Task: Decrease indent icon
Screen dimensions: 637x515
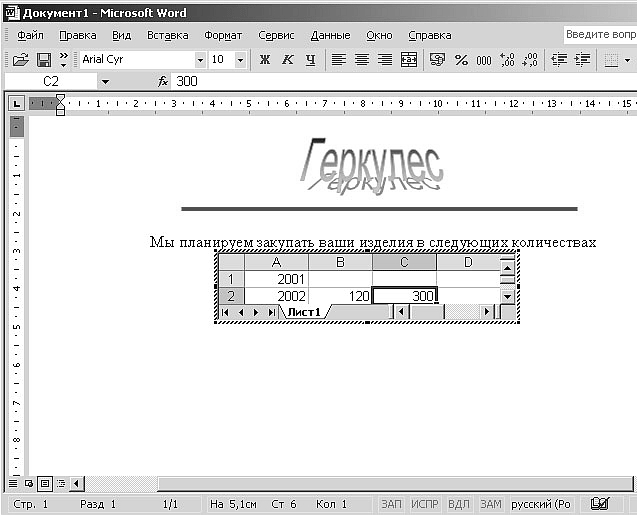Action: pos(559,60)
